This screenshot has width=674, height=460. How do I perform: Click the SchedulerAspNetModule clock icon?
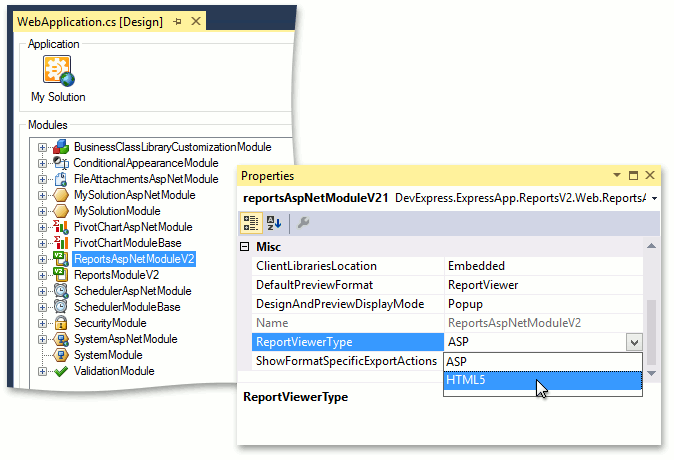61,291
